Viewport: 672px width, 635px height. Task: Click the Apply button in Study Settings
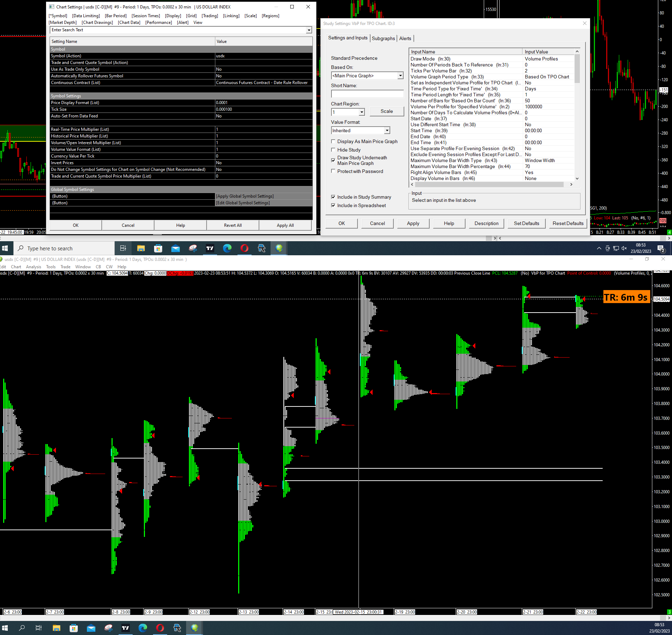coord(413,223)
